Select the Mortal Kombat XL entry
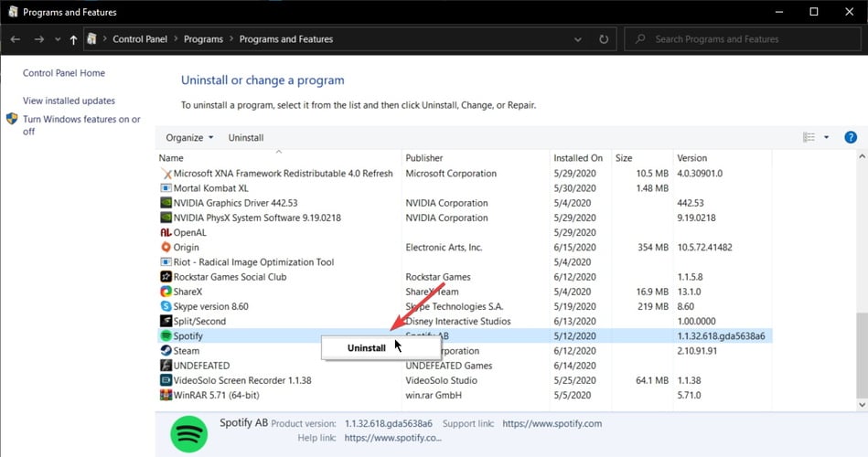The width and height of the screenshot is (868, 457). pos(211,188)
